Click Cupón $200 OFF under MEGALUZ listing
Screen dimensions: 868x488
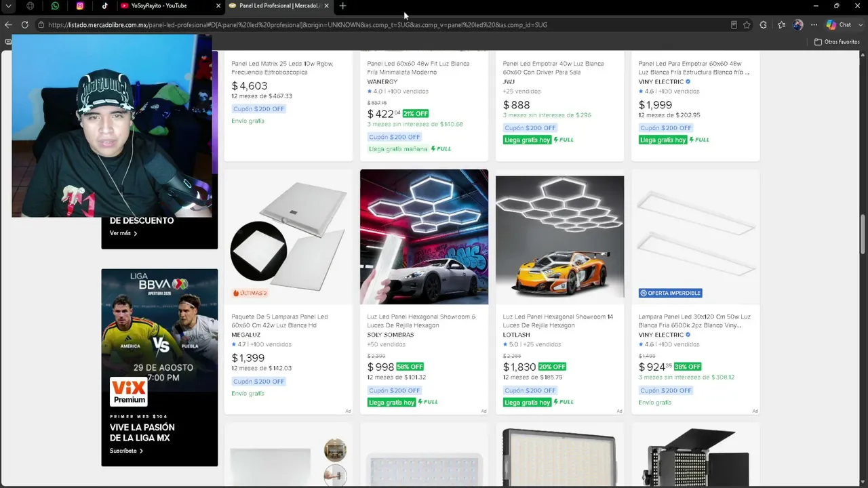pyautogui.click(x=259, y=382)
